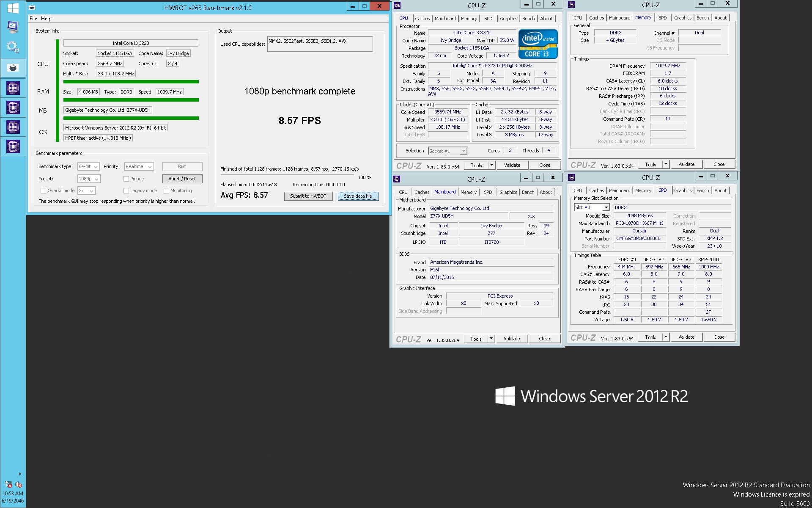The image size is (812, 508).
Task: Click title bar icon of CPU-Z SPD tab window
Action: (x=571, y=177)
